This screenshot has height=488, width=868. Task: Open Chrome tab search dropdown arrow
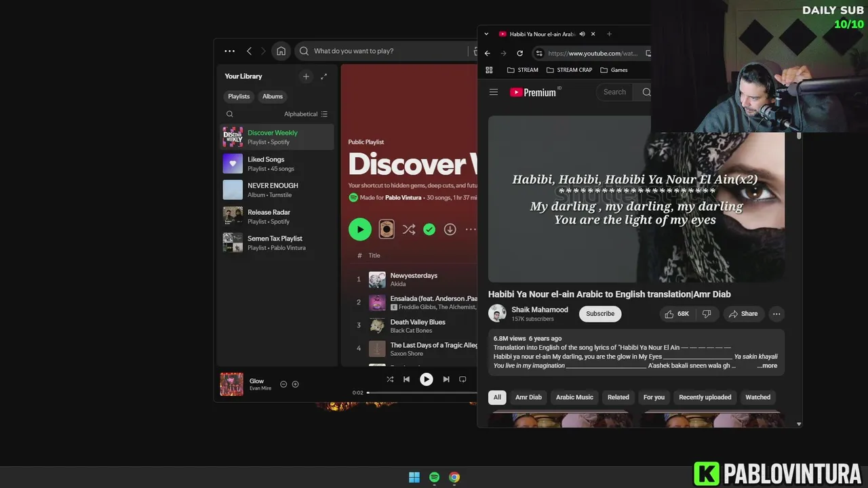(x=486, y=34)
